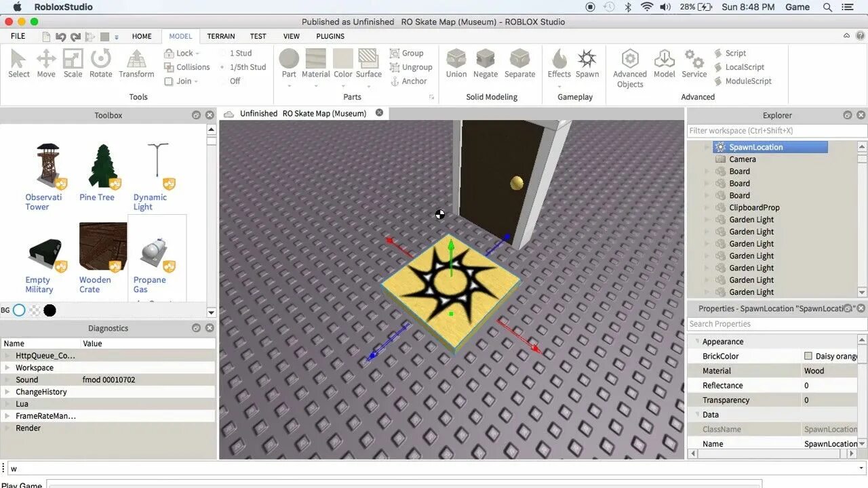Apply Union to selected parts
Screen dimensions: 868x488
[456, 64]
